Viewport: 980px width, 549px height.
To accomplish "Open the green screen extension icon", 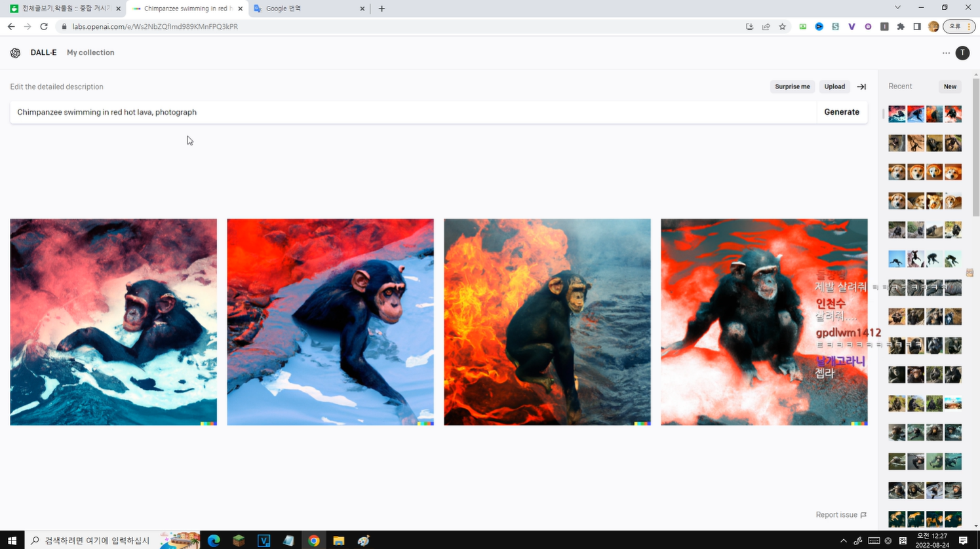I will [x=802, y=27].
